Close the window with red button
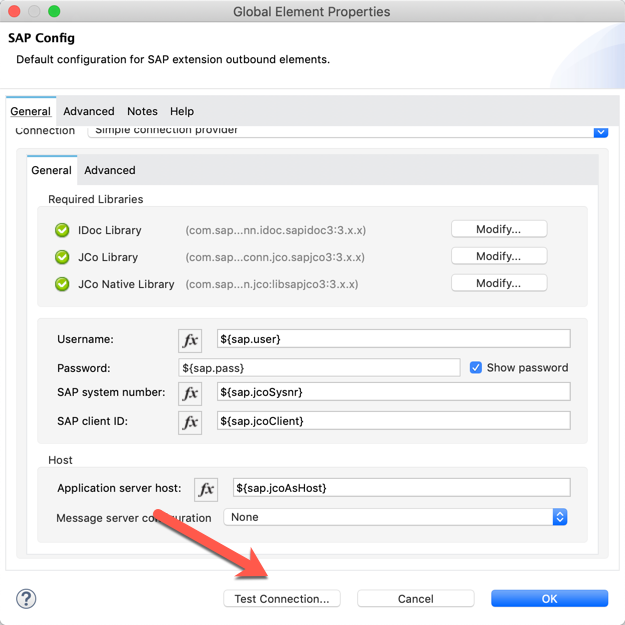625x625 pixels. [14, 11]
